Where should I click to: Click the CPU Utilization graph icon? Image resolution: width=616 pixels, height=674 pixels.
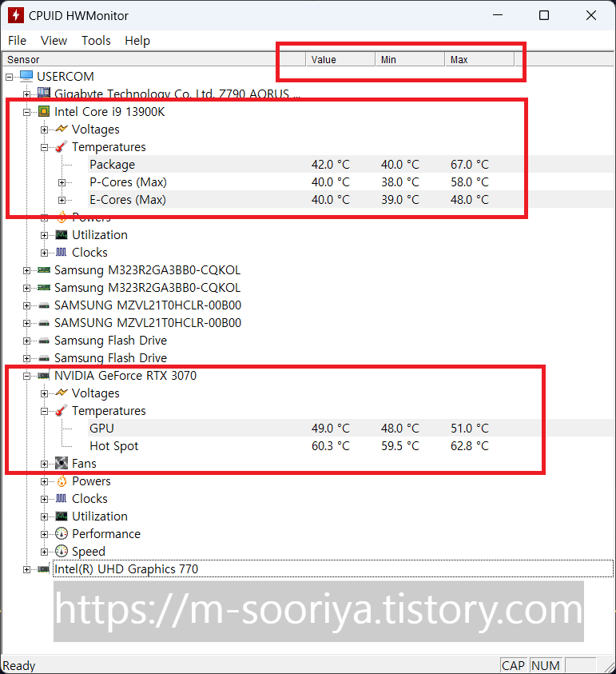(62, 235)
